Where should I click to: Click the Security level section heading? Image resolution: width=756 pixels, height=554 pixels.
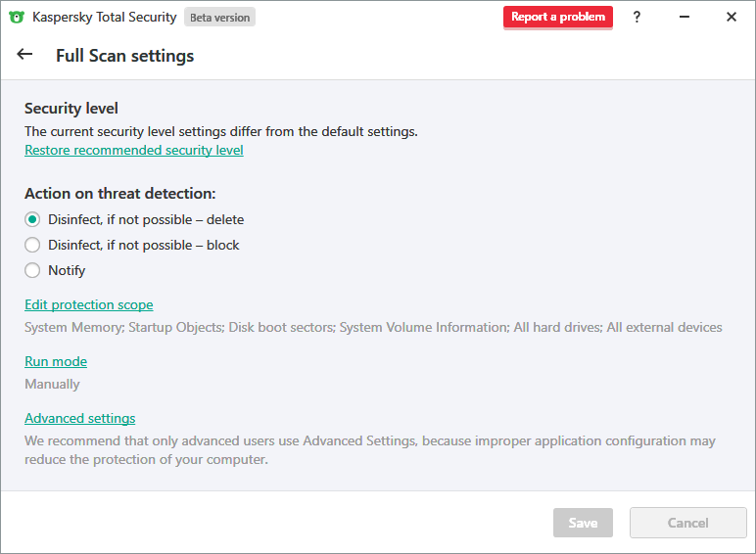tap(71, 108)
